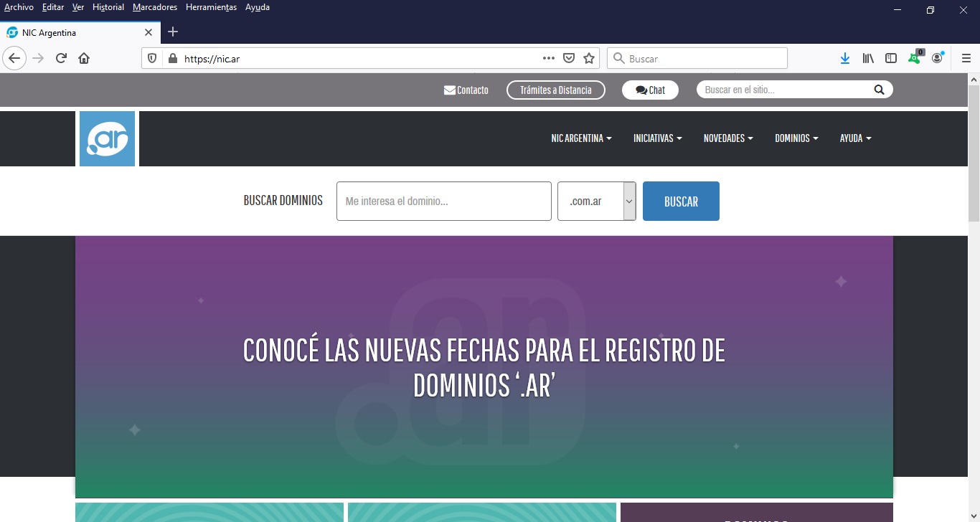Click the browser Buscar search box
The height and width of the screenshot is (522, 980).
click(697, 59)
